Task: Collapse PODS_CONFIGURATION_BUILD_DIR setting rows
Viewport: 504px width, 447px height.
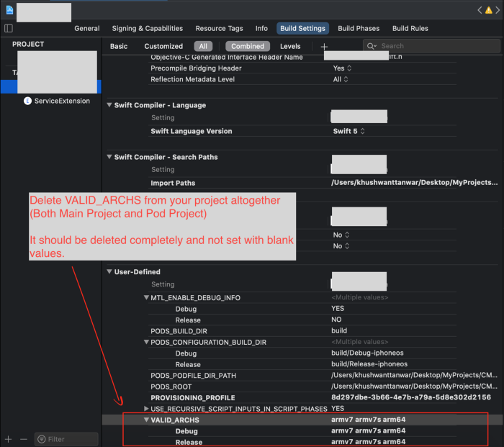Action: [x=146, y=342]
